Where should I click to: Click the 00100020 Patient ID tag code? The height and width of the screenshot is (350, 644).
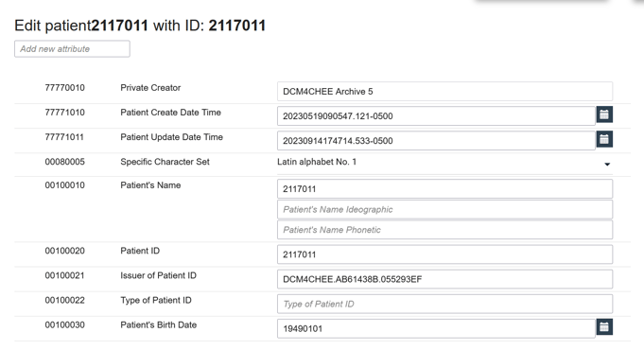click(x=65, y=251)
